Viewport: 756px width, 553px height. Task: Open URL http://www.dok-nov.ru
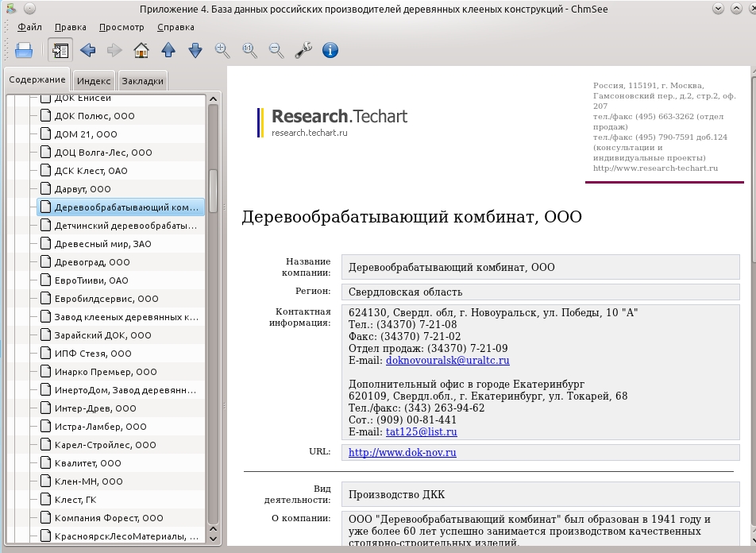402,453
